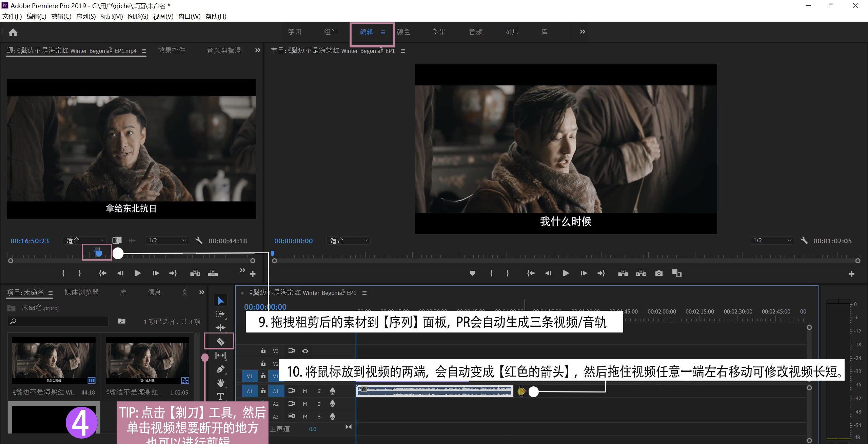Click Source timecode 00:16:50:23

(x=29, y=241)
